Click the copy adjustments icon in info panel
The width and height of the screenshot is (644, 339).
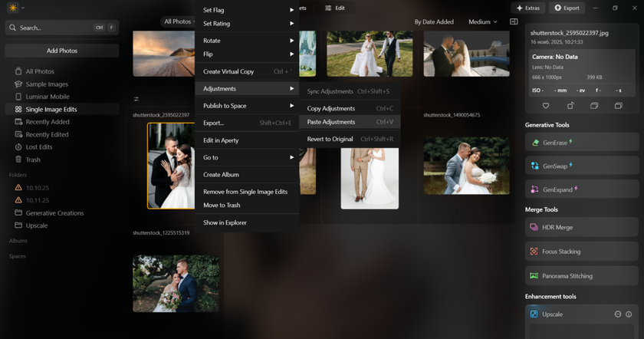click(x=594, y=106)
